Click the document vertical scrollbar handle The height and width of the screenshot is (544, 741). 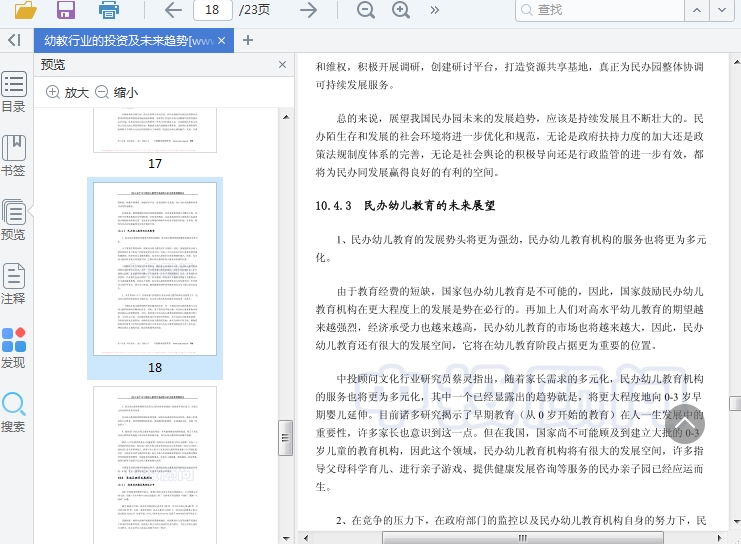(x=736, y=403)
